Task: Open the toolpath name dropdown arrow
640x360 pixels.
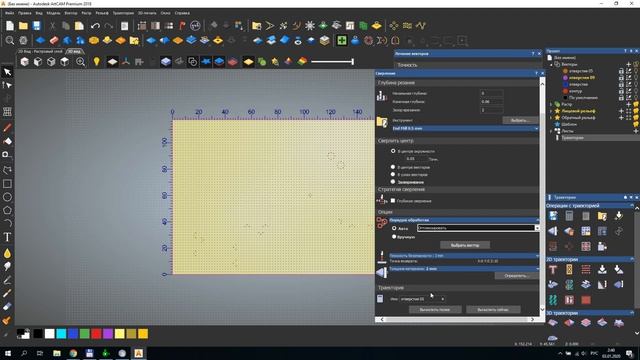Action: tap(442, 299)
